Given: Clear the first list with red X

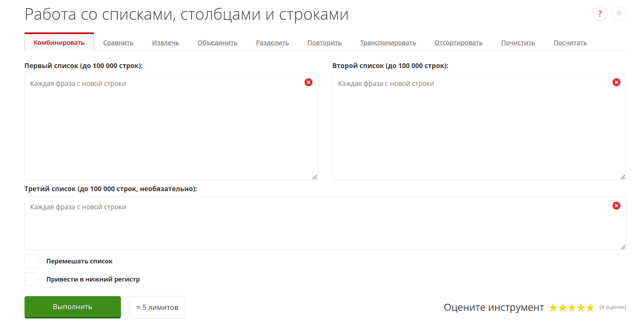Looking at the screenshot, I should (308, 82).
